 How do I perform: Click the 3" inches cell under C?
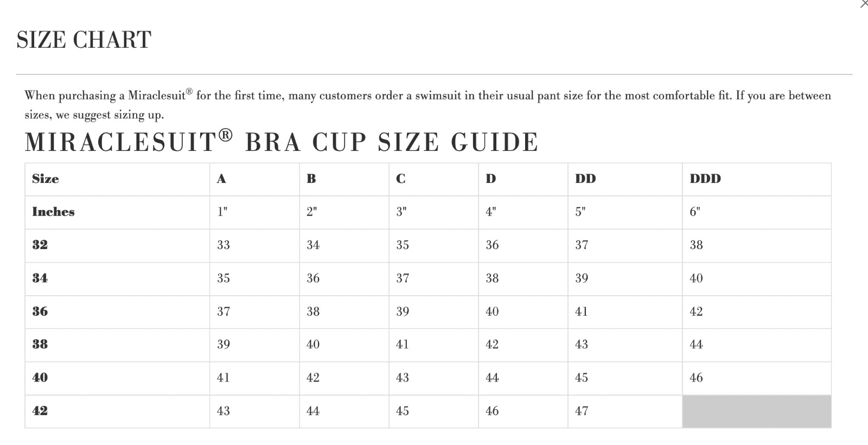401,212
